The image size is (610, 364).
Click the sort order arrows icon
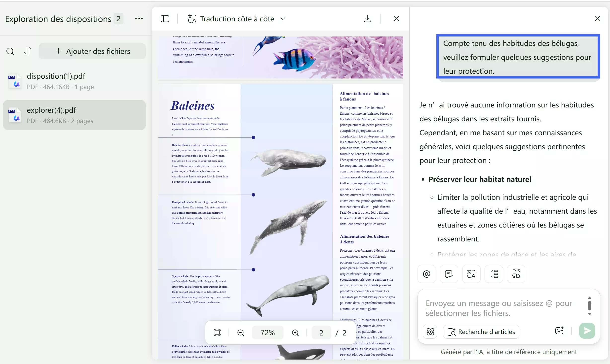(x=28, y=51)
